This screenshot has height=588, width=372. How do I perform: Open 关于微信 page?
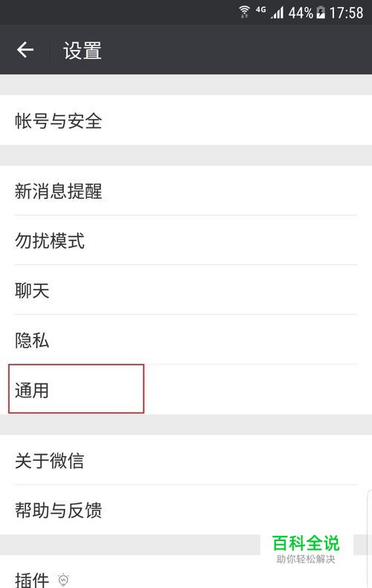point(186,460)
